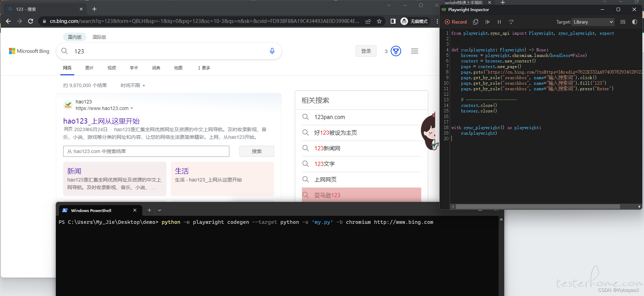Click the Step over icon in Inspector
Image resolution: width=644 pixels, height=296 pixels.
coord(511,22)
